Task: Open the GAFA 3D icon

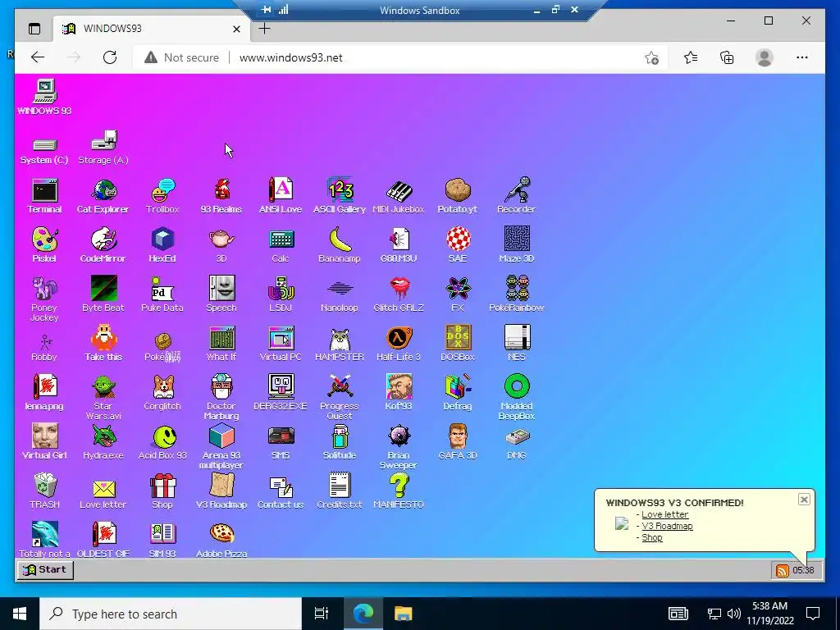Action: [x=458, y=442]
